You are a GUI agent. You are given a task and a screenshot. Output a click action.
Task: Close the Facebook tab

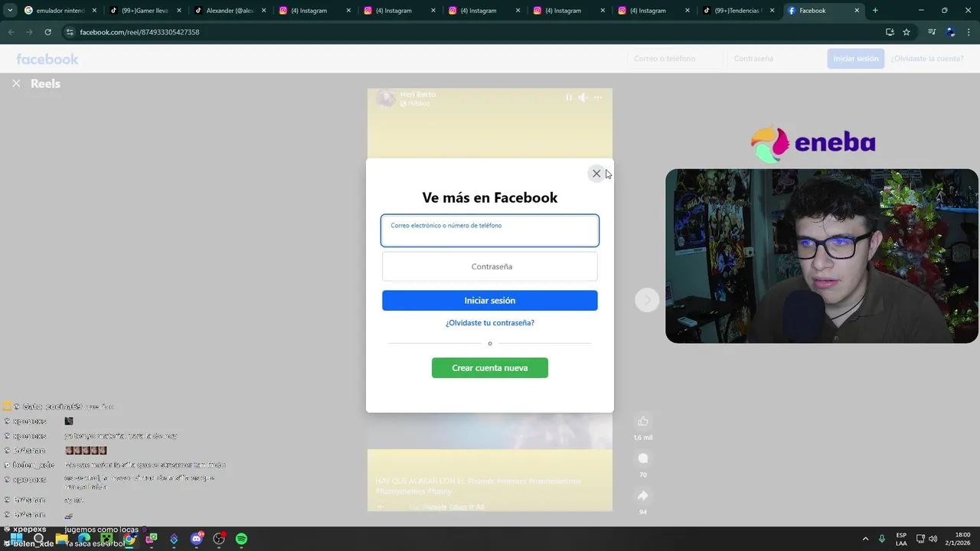(857, 11)
